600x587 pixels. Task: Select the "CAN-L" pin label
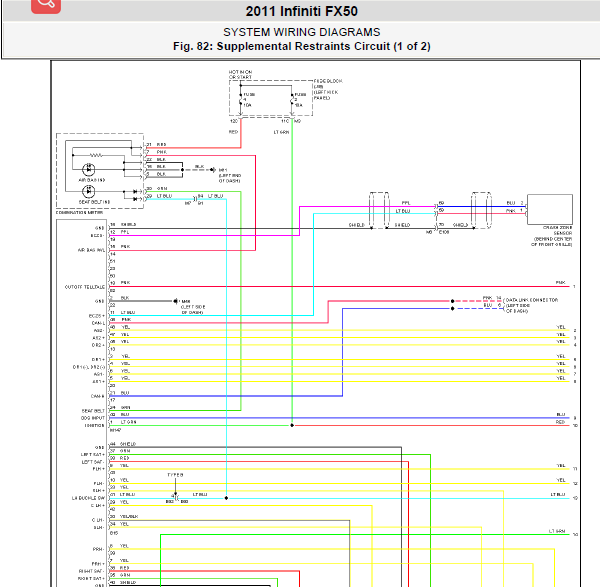pyautogui.click(x=98, y=323)
